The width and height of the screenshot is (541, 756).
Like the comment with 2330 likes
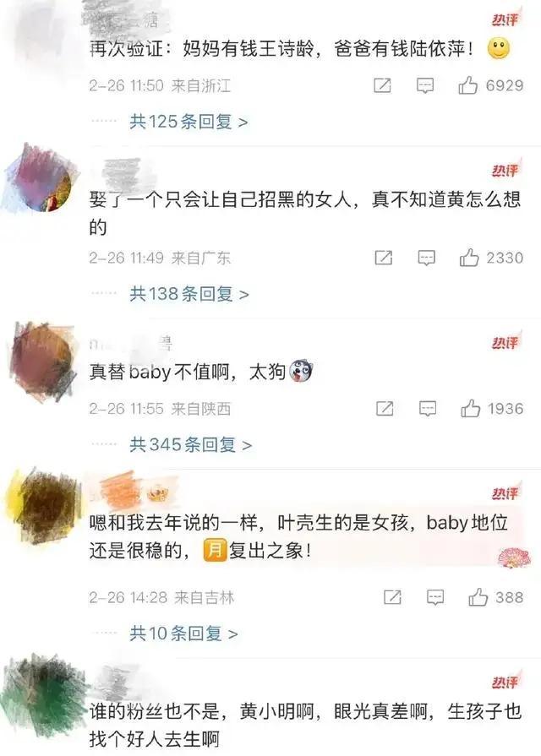[x=469, y=258]
